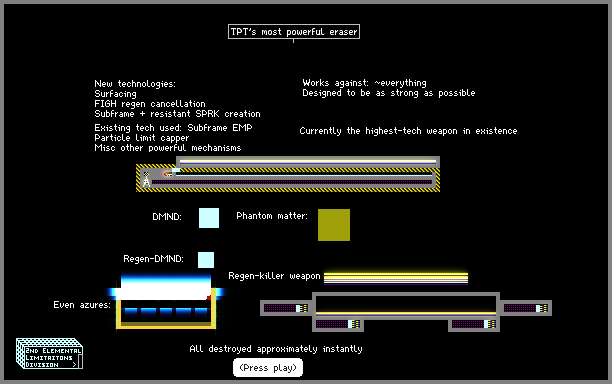This screenshot has height=384, width=612.
Task: Click the red dot on the azures container
Action: [x=209, y=298]
